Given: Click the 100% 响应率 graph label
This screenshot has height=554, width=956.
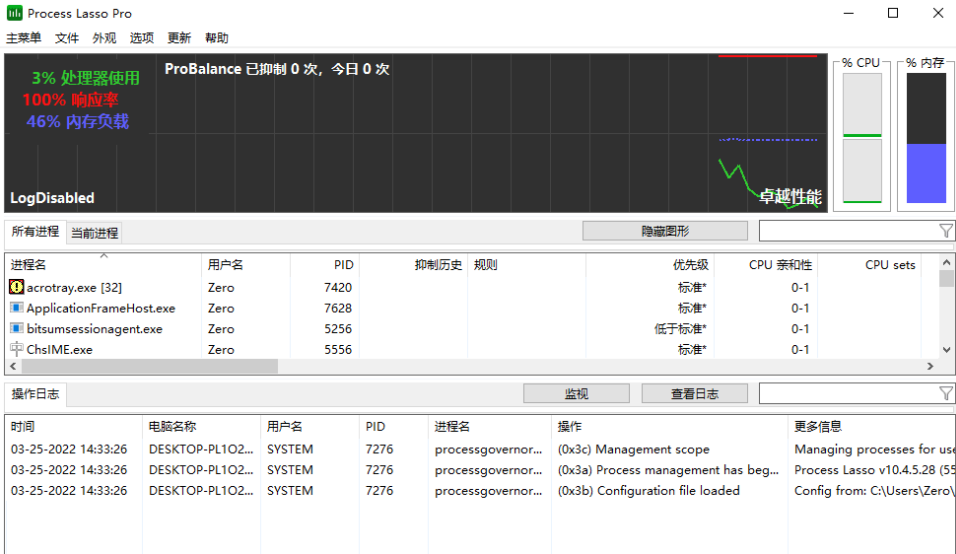Looking at the screenshot, I should [x=70, y=99].
